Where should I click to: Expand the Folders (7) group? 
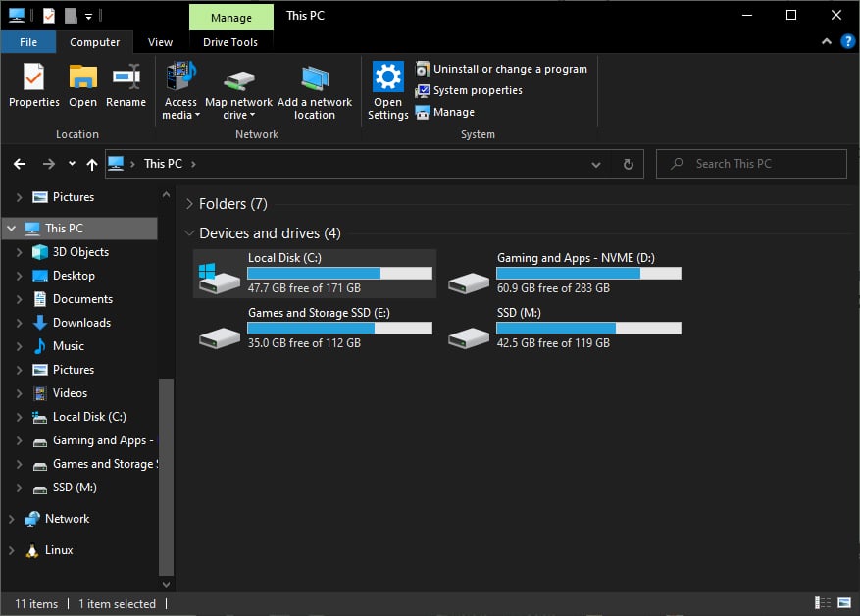coord(189,204)
